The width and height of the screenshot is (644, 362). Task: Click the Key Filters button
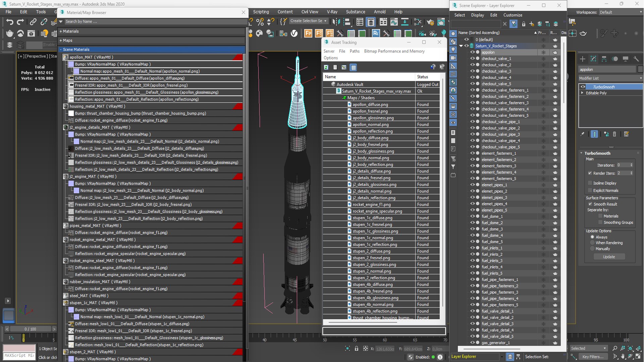pyautogui.click(x=593, y=357)
